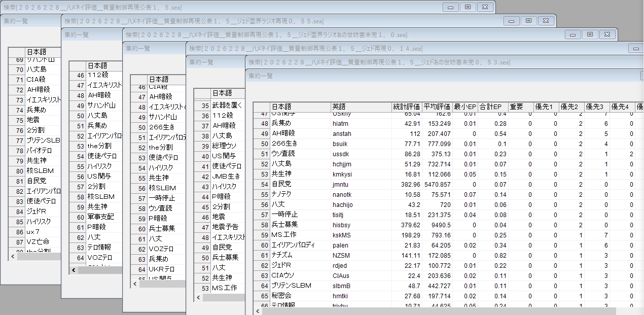The height and width of the screenshot is (315, 644).
Task: Maximize the ジェド霊界ラジオ再現0，55 window
Action: point(528,21)
